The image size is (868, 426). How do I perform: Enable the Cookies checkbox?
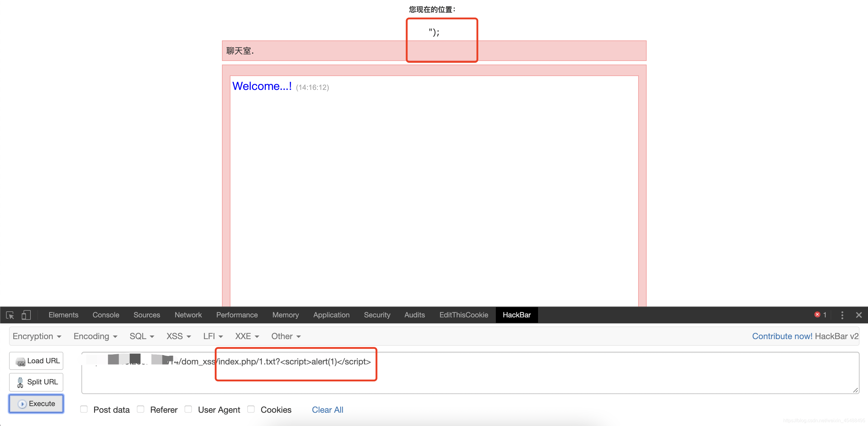pos(251,409)
